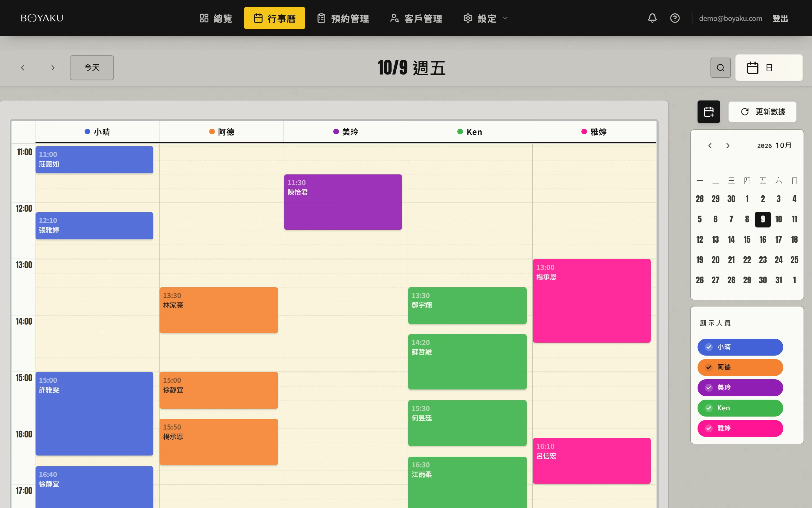Open the 14:20 蘇哲維 appointment

[467, 362]
